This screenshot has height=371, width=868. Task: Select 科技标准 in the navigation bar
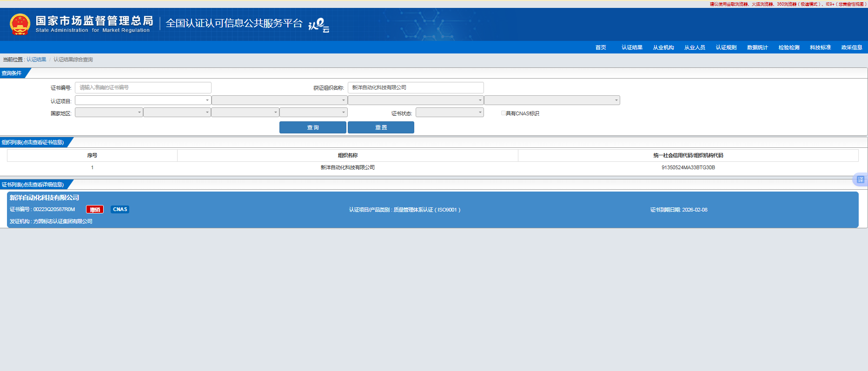click(x=820, y=47)
